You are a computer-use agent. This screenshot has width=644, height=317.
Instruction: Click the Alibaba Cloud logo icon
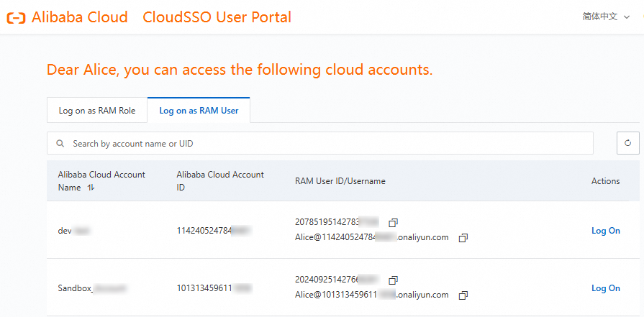click(x=16, y=18)
